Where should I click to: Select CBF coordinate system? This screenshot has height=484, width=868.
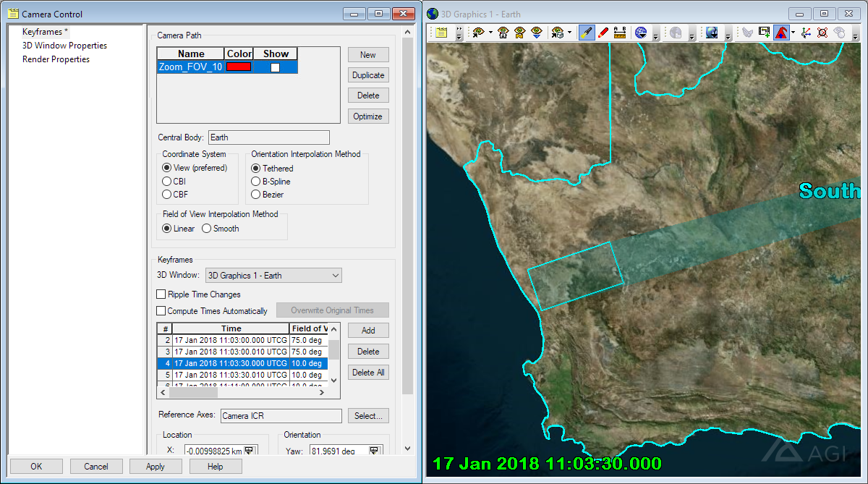pyautogui.click(x=167, y=194)
